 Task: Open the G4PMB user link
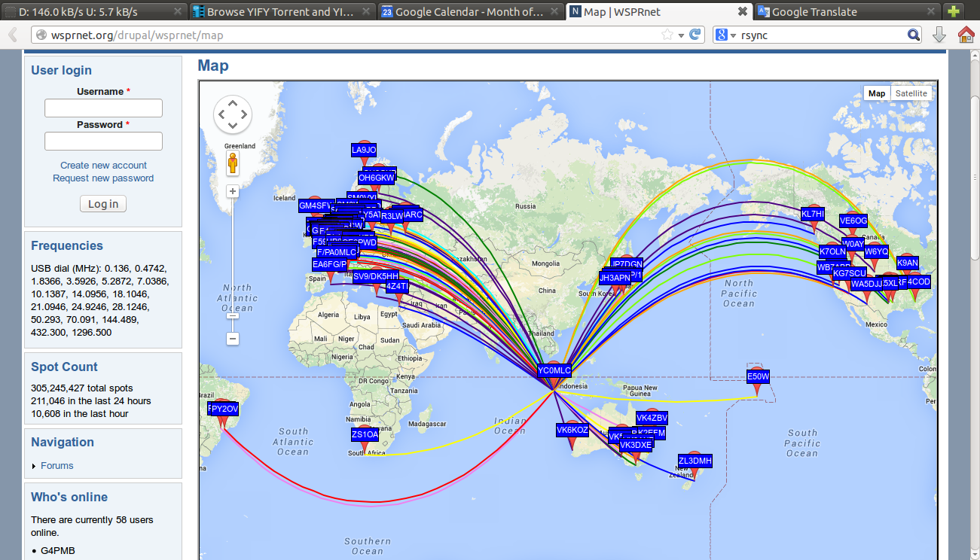coord(58,551)
